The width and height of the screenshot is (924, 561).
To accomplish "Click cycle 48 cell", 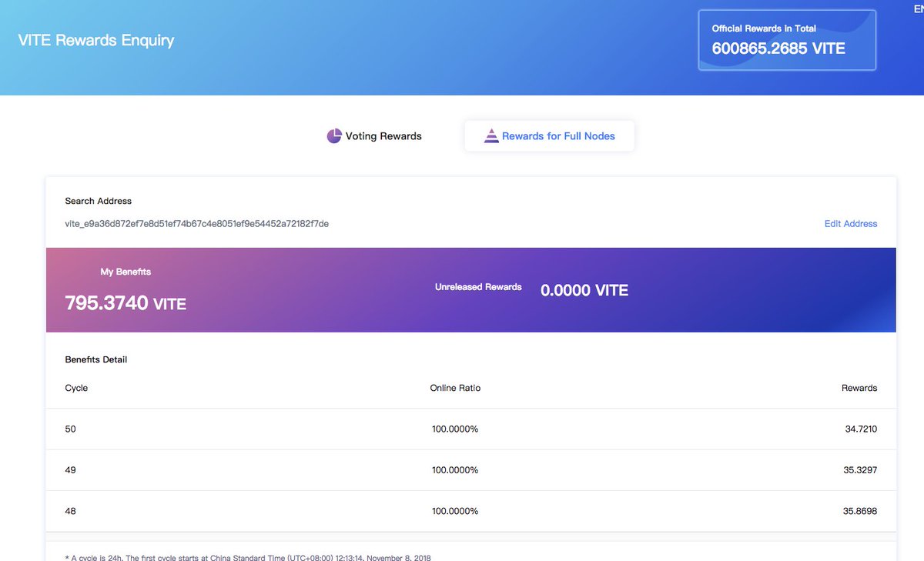I will click(x=71, y=511).
